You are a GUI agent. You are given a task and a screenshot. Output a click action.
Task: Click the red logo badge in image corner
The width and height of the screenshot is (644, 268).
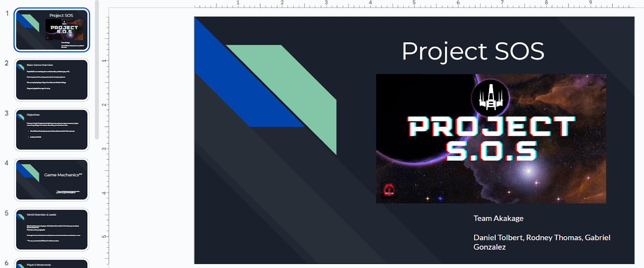pyautogui.click(x=389, y=190)
